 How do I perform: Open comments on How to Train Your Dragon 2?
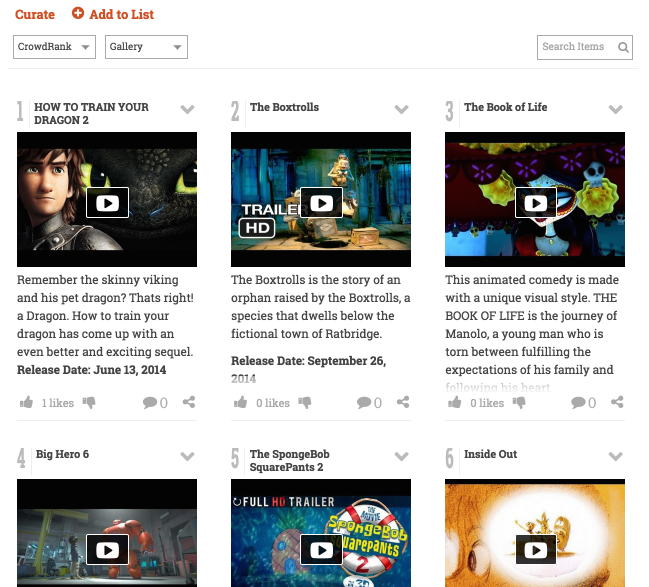point(149,402)
